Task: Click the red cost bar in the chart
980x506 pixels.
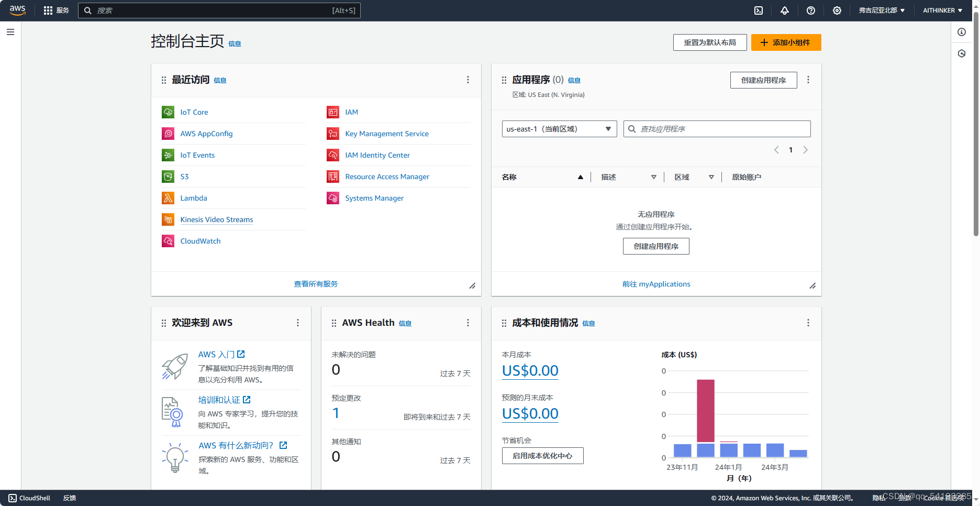Action: [x=705, y=411]
